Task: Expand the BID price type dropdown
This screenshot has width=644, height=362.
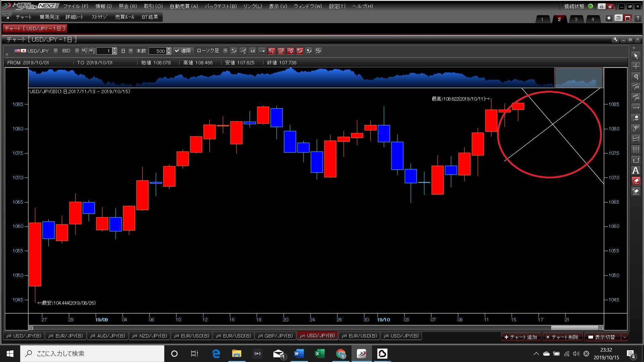Action: tap(77, 51)
